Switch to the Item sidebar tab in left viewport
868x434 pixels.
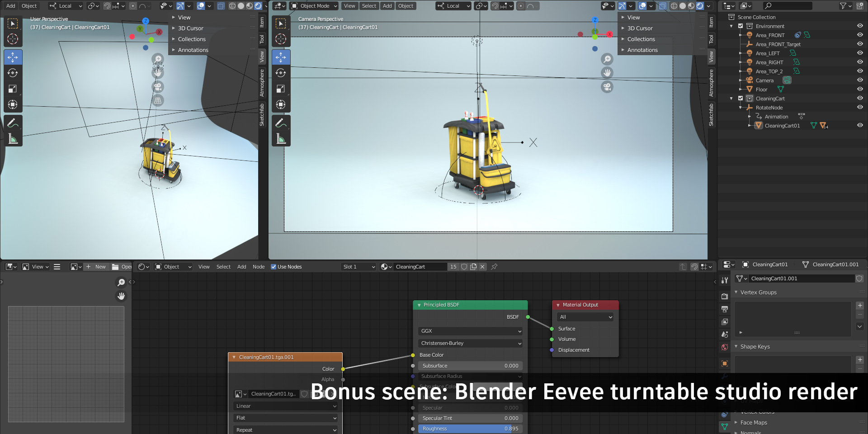[x=262, y=22]
